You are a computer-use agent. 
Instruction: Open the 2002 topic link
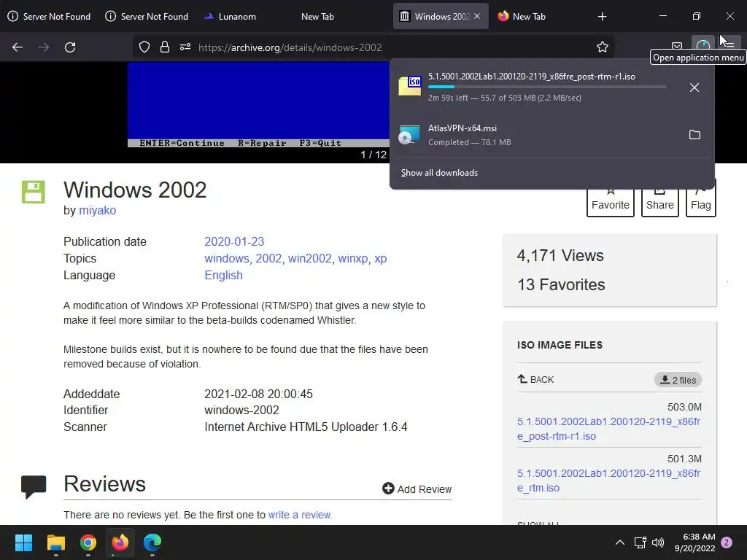[268, 259]
